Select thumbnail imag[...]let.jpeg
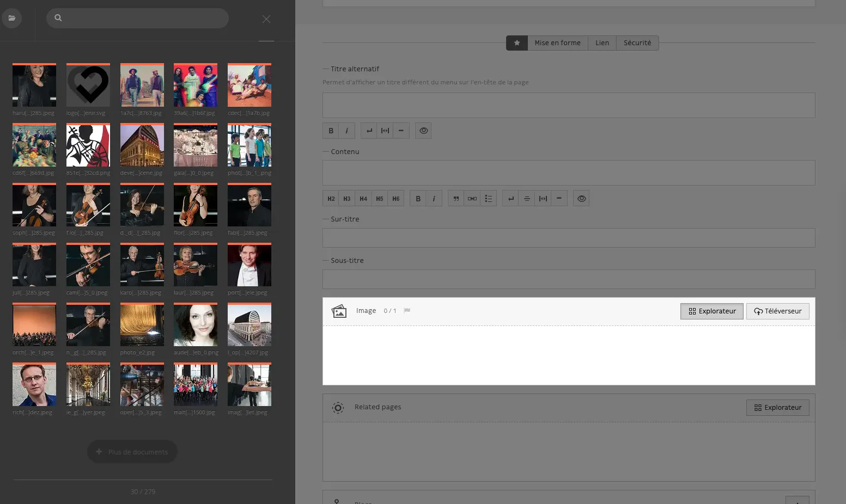846x504 pixels. (x=249, y=385)
